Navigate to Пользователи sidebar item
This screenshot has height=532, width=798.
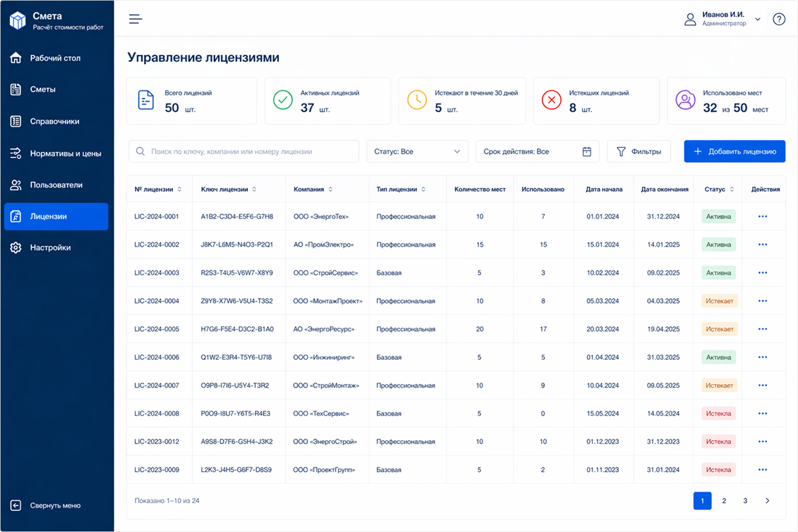click(56, 185)
